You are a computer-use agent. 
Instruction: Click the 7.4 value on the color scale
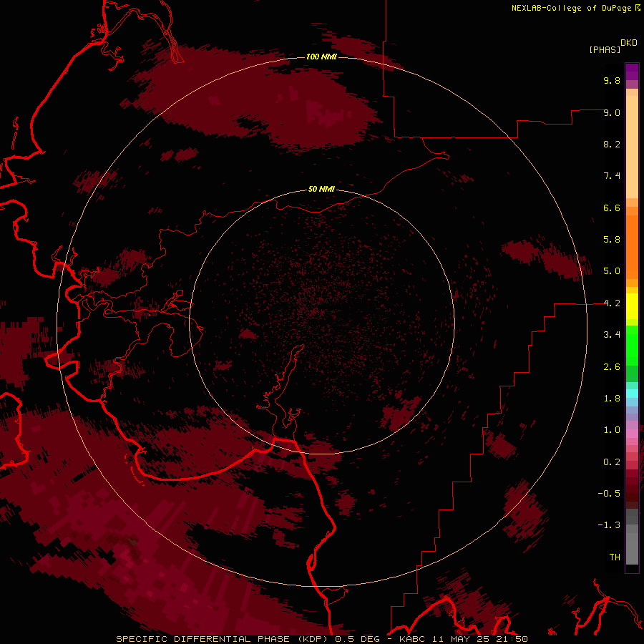click(612, 176)
